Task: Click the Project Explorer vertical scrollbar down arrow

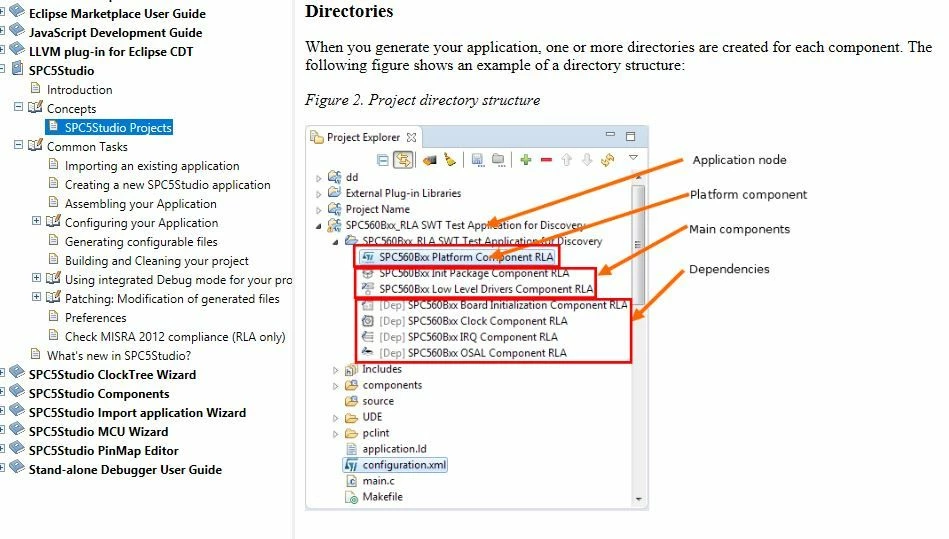Action: coord(639,499)
